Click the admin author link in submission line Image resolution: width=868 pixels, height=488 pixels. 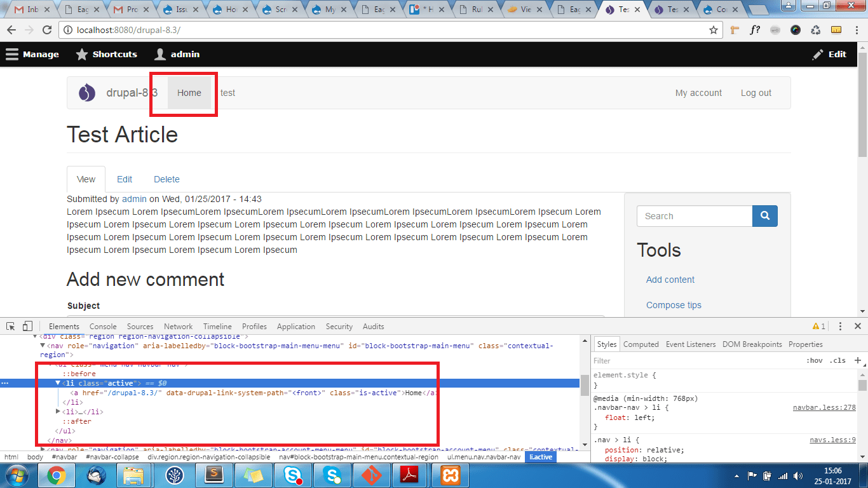coord(134,199)
